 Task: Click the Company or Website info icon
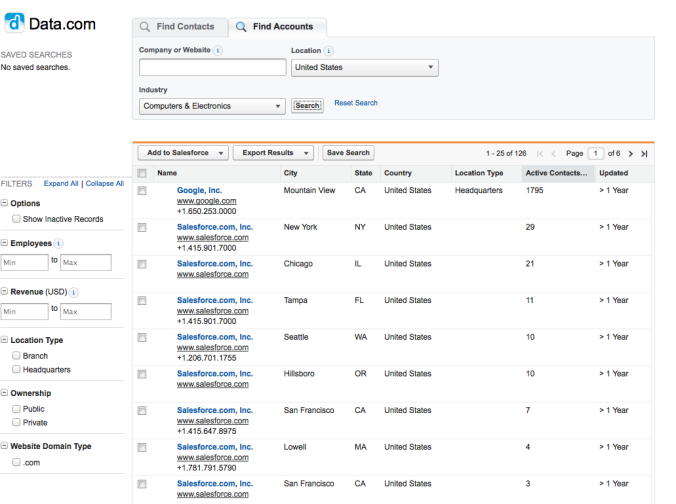[x=218, y=50]
